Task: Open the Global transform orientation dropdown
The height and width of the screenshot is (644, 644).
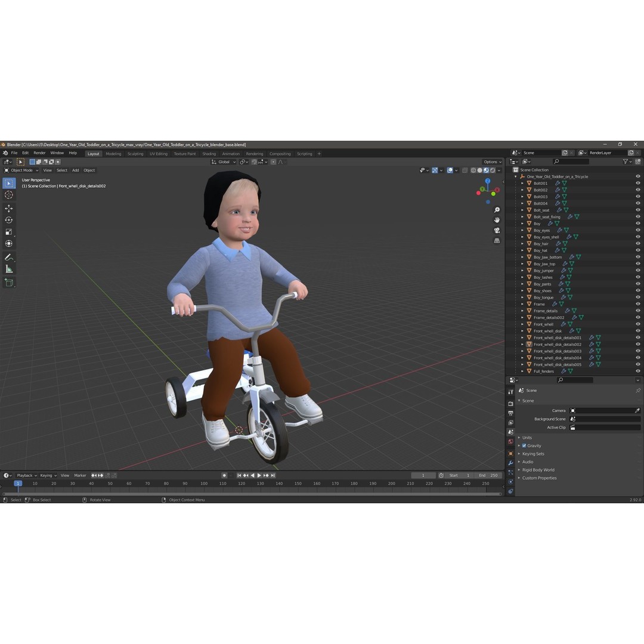Action: (224, 162)
